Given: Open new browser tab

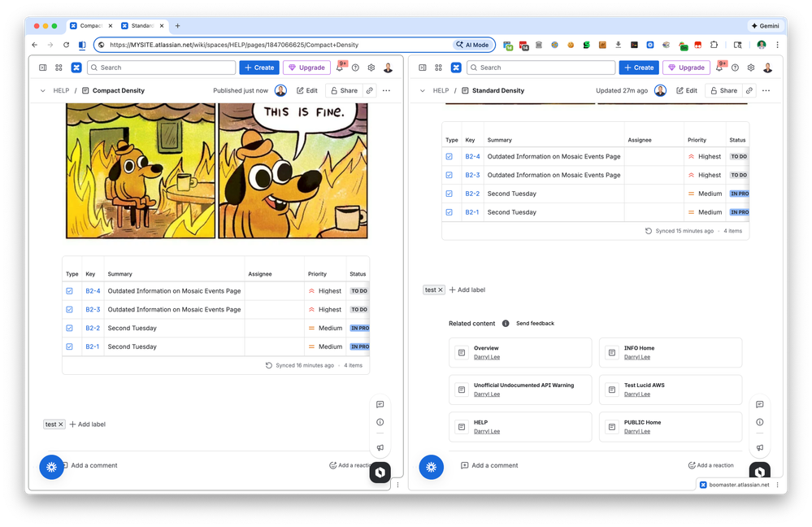Looking at the screenshot, I should click(x=178, y=25).
